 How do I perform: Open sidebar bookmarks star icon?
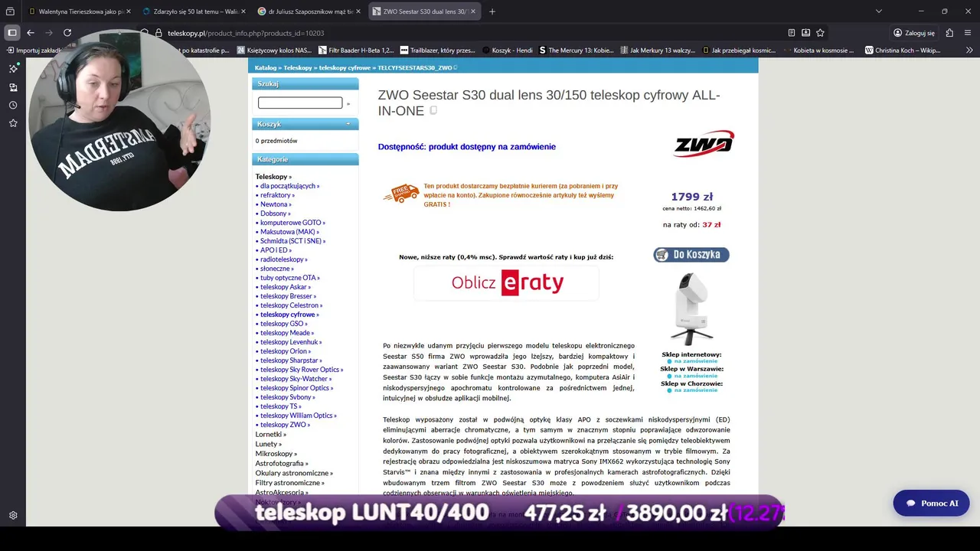coord(13,123)
